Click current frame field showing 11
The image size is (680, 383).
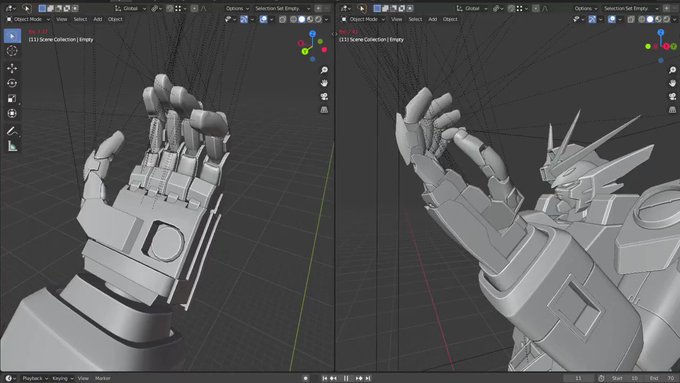579,379
